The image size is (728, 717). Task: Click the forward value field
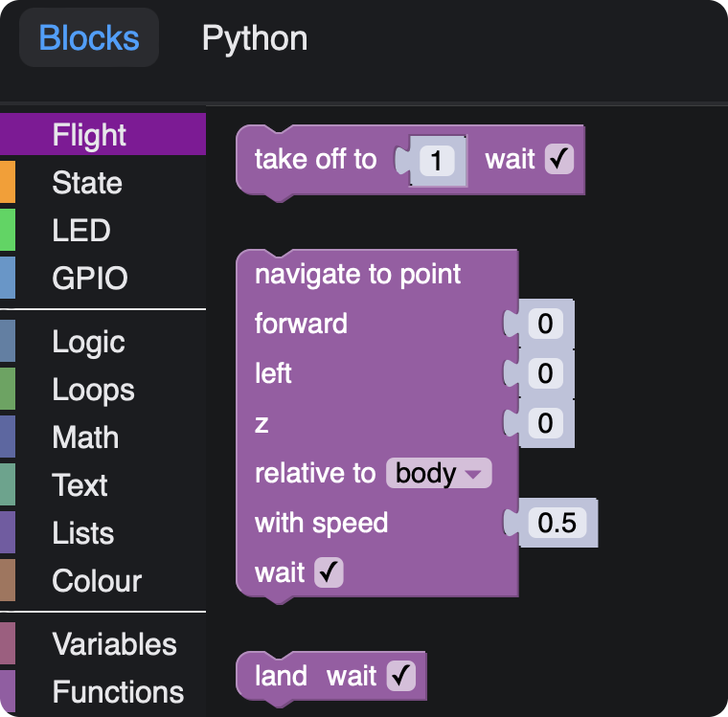[545, 325]
